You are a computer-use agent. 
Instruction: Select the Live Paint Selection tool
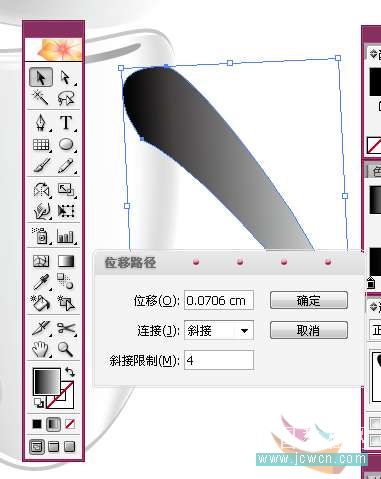pyautogui.click(x=66, y=303)
